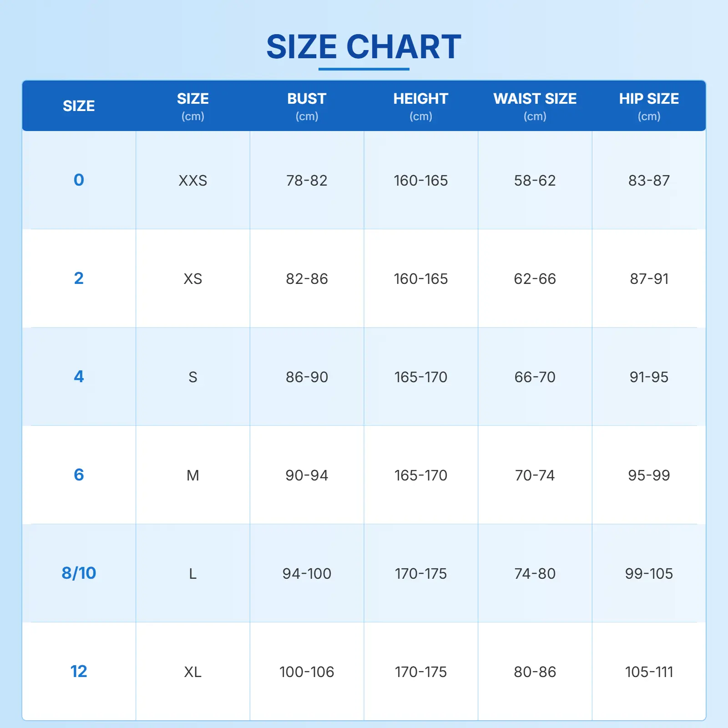Select the HEIGHT (cm) column header
The image size is (728, 728).
(x=421, y=106)
